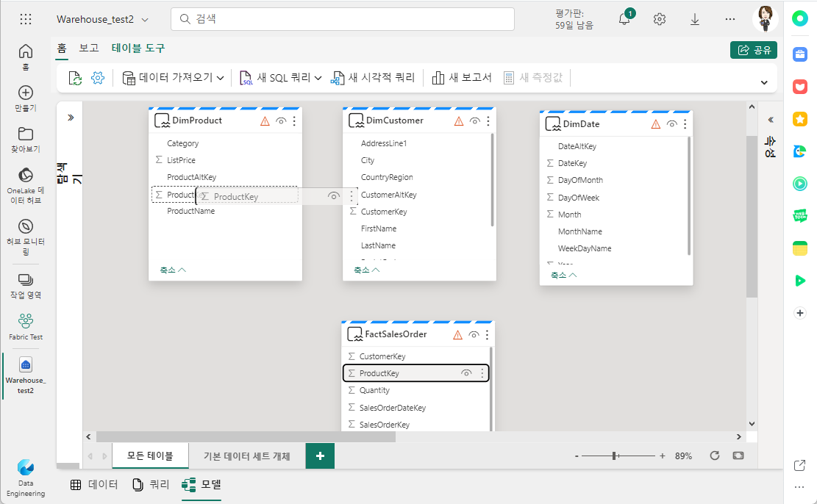Fit model diagram to screen
This screenshot has width=817, height=504.
point(738,456)
